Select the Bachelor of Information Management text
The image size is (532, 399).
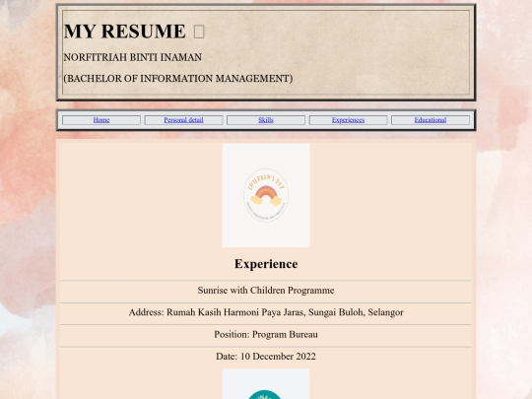pos(178,79)
